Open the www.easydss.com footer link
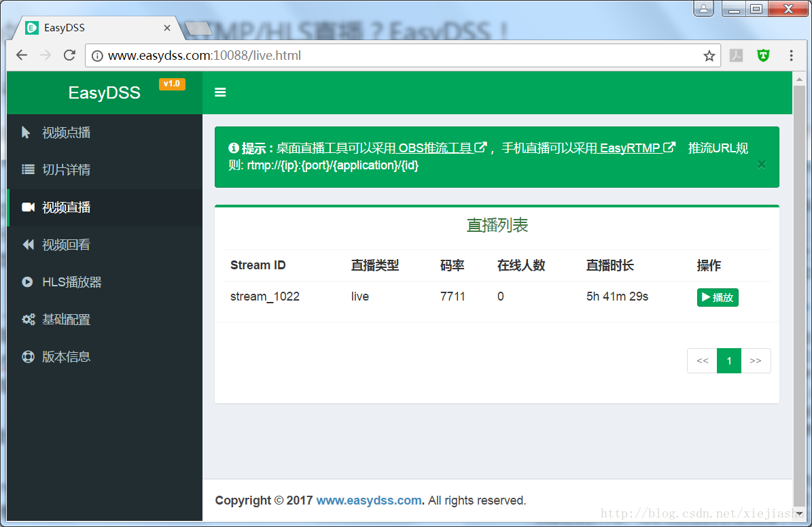Viewport: 812px width, 527px height. [x=369, y=500]
